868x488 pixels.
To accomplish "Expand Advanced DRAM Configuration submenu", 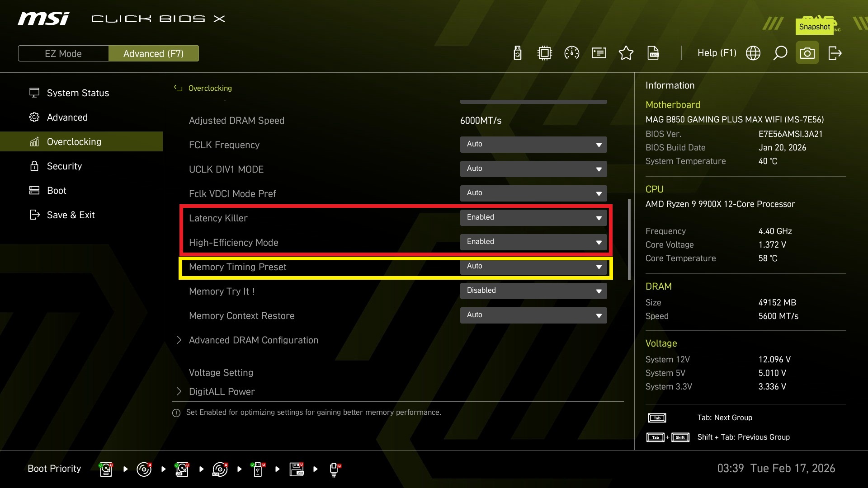I will (253, 340).
